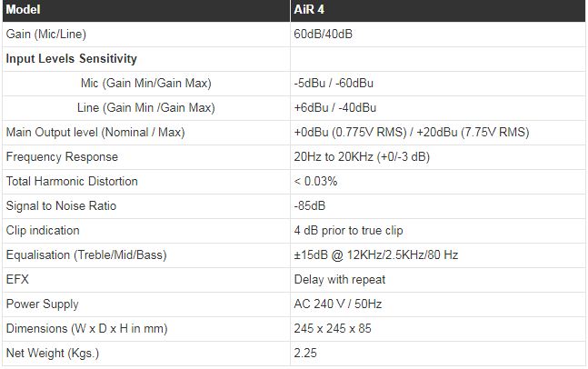Select the "Delay with repeat" EFX value
This screenshot has width=588, height=369.
(x=339, y=280)
